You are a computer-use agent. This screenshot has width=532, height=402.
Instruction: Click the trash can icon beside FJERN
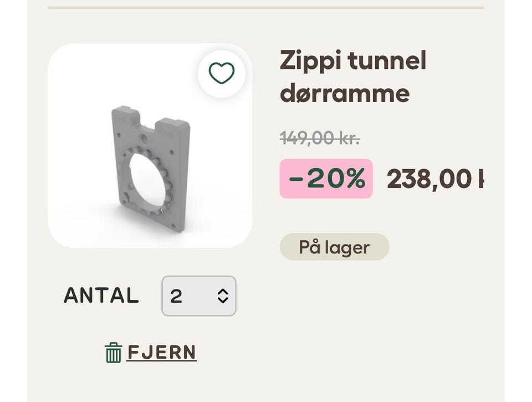[x=113, y=353]
